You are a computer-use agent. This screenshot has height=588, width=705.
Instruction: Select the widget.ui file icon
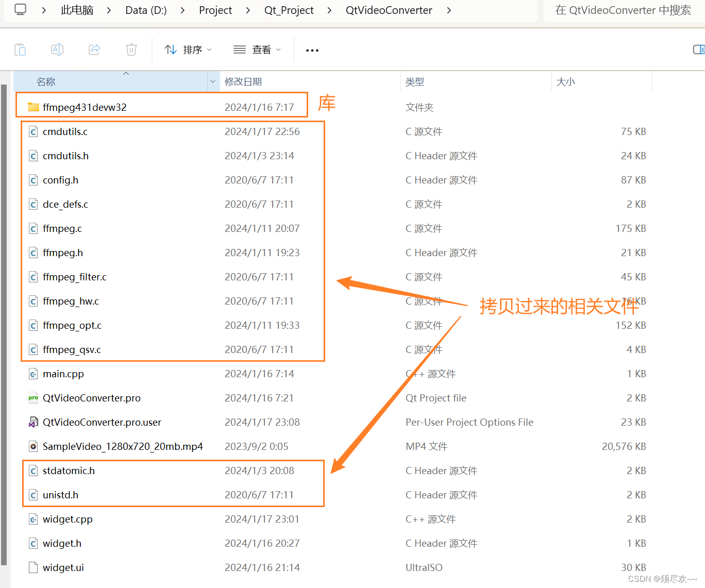[33, 567]
